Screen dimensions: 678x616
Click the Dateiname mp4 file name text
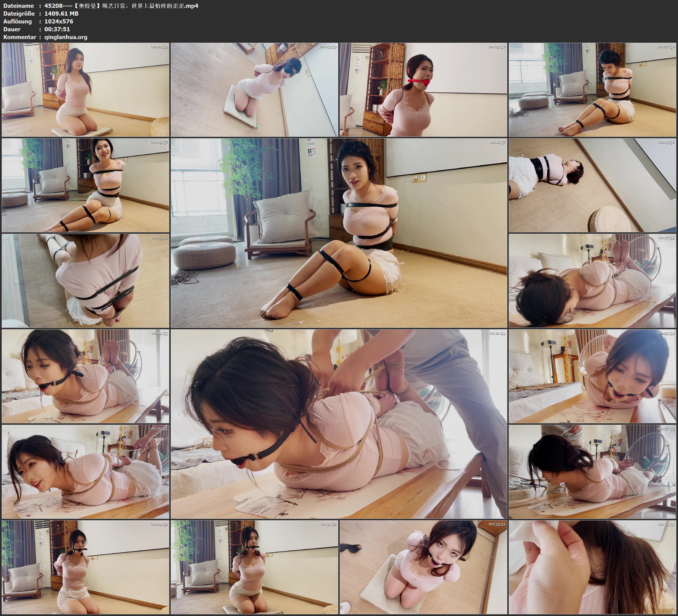(x=121, y=6)
